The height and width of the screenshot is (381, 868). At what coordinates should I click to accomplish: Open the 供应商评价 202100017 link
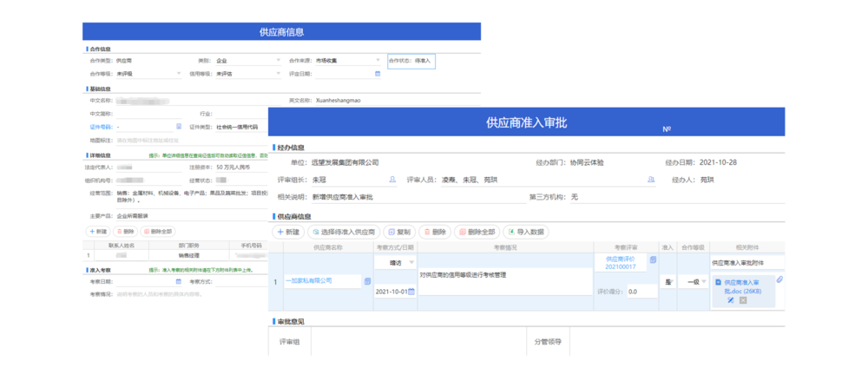click(621, 262)
